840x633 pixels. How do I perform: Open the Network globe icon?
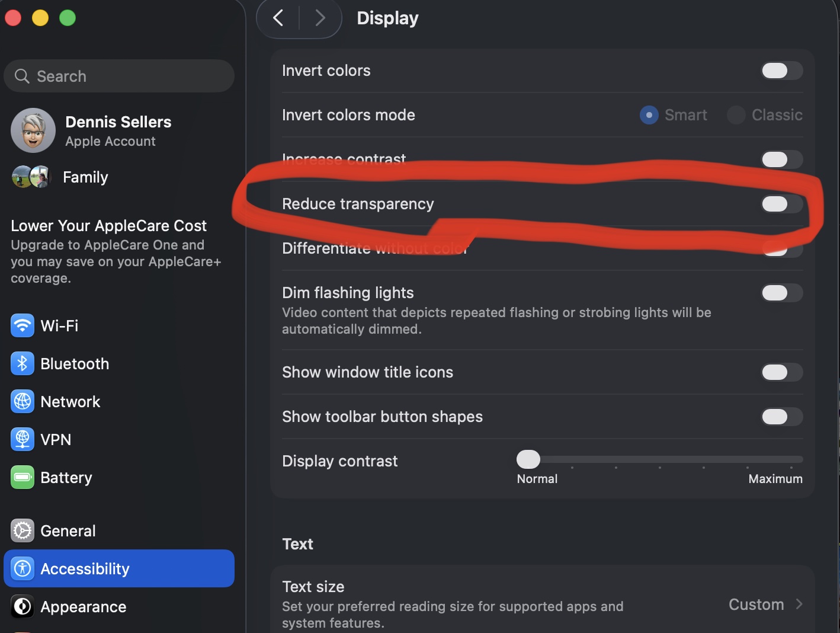(23, 401)
